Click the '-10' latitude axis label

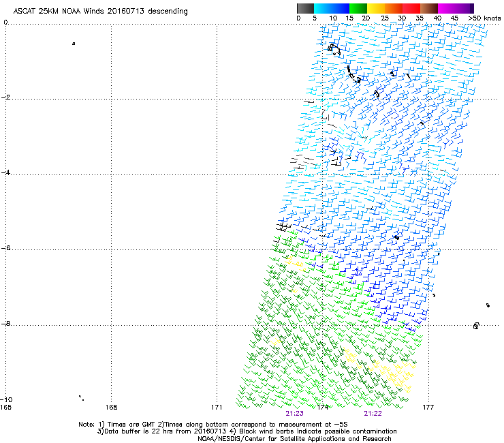pos(6,399)
